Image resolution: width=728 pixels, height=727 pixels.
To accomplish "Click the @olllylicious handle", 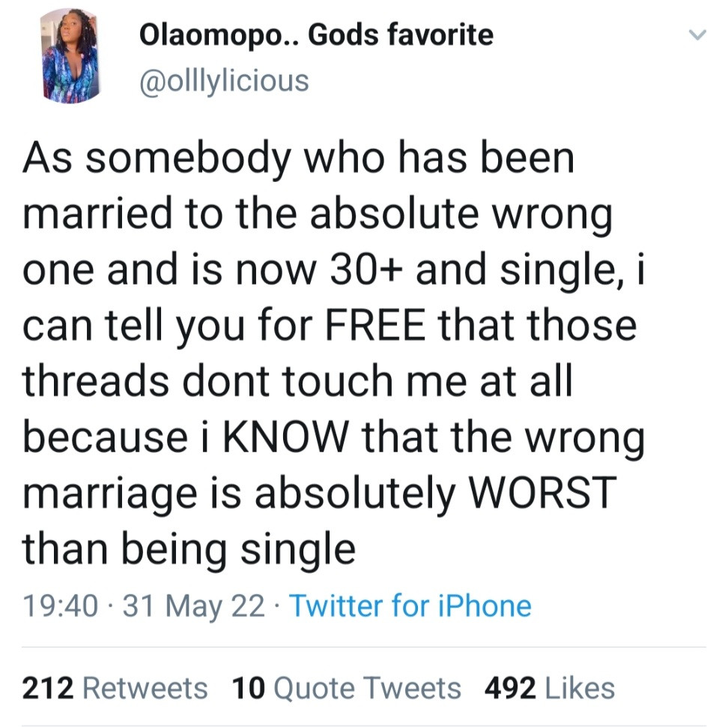I will 224,80.
